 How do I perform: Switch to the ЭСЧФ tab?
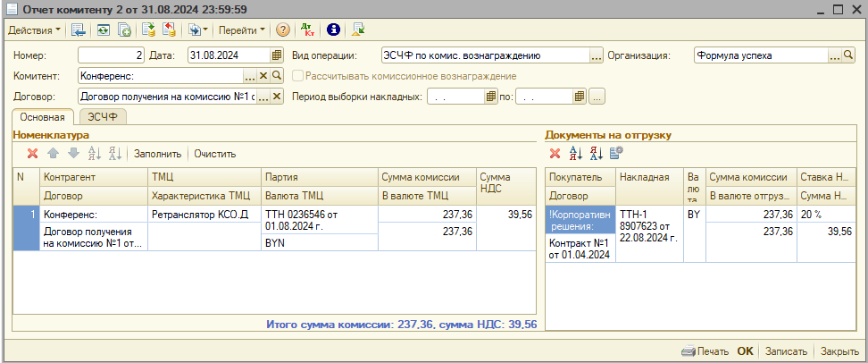[x=104, y=117]
